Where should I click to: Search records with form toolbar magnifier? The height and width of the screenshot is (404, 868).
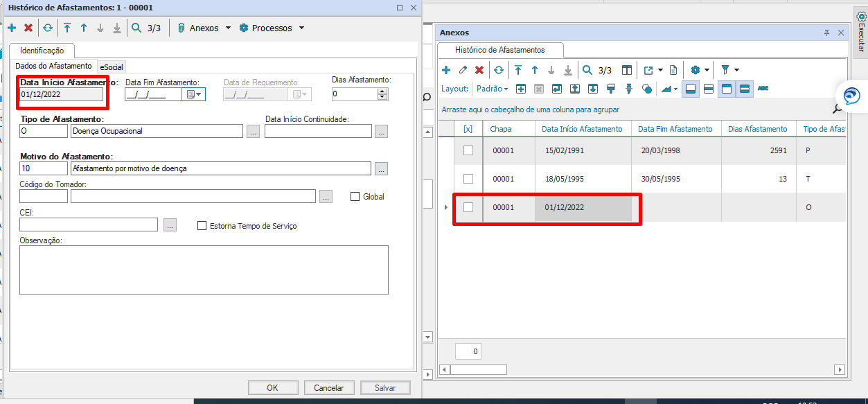136,28
